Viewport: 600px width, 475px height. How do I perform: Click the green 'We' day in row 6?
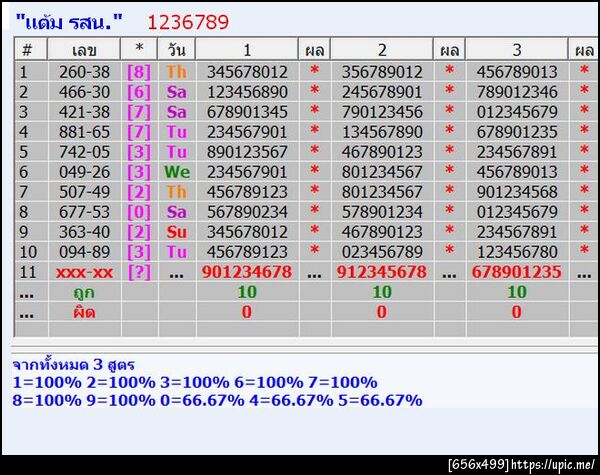pos(177,171)
